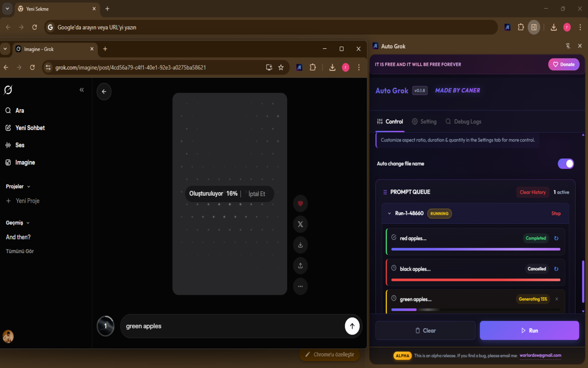Unpin the Auto Grok side panel
588x368 pixels.
coord(568,46)
